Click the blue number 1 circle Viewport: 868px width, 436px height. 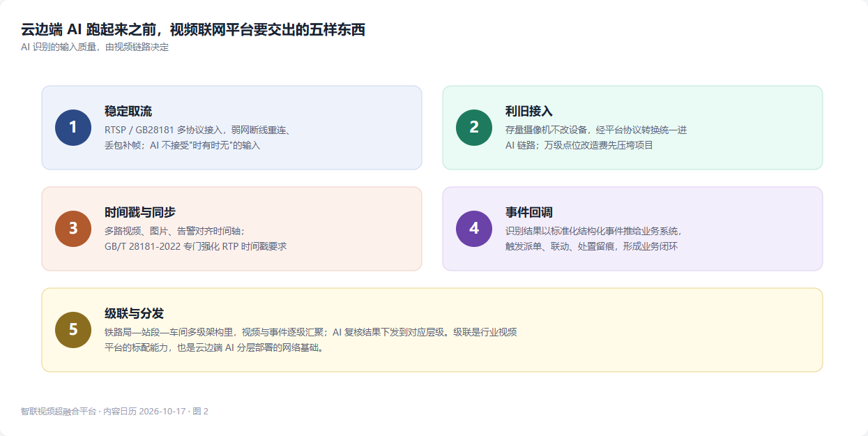(73, 128)
